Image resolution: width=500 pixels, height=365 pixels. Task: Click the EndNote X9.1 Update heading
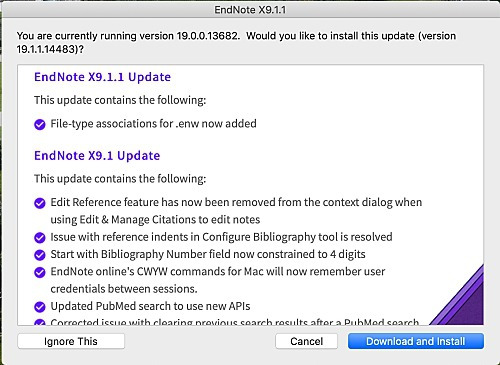point(97,156)
